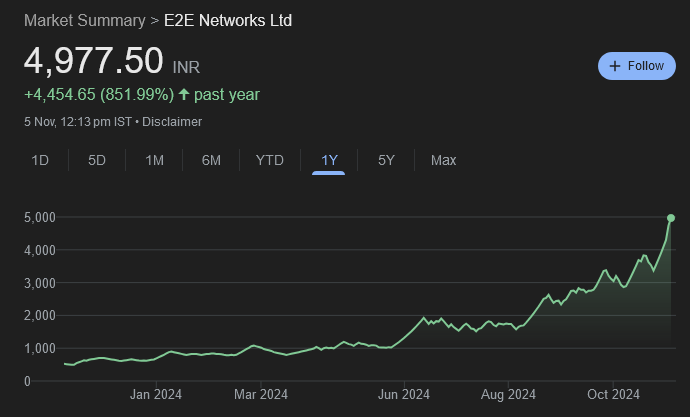
Task: Click the Follow button
Action: click(x=636, y=66)
